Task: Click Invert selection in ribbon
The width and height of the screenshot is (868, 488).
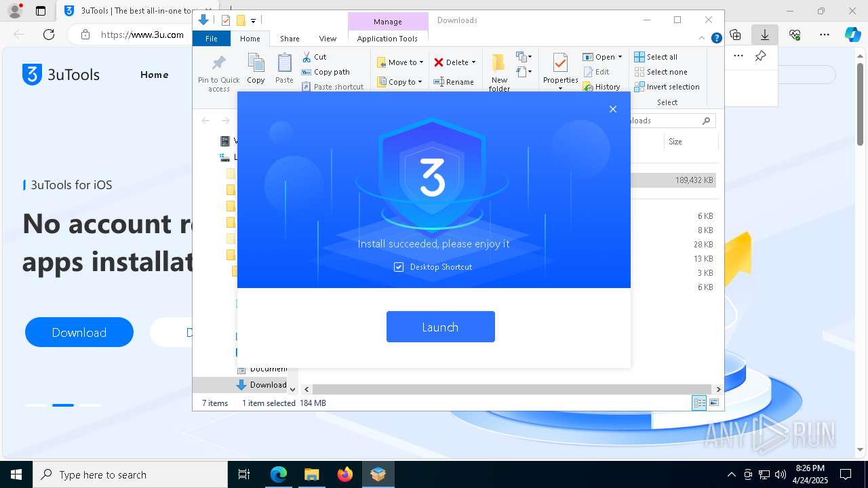Action: (x=667, y=87)
